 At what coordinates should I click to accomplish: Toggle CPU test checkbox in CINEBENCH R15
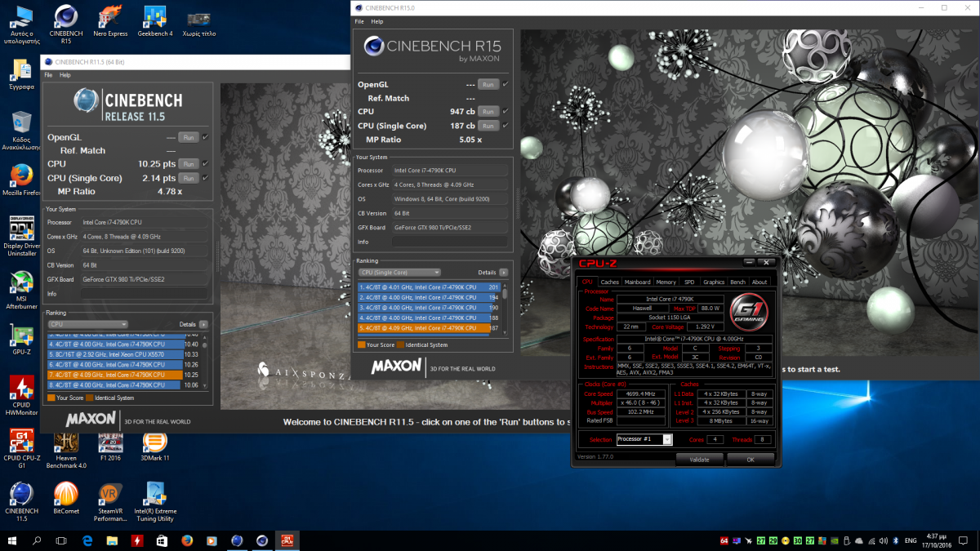tap(506, 111)
